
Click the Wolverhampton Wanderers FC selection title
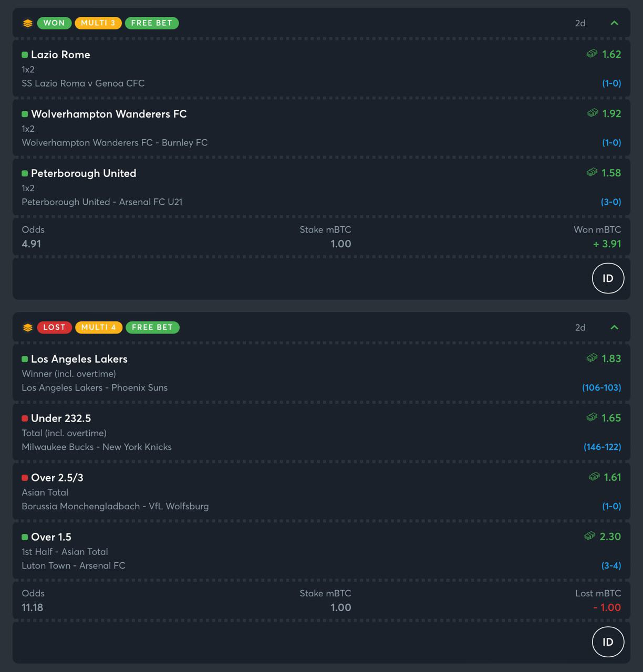(109, 114)
